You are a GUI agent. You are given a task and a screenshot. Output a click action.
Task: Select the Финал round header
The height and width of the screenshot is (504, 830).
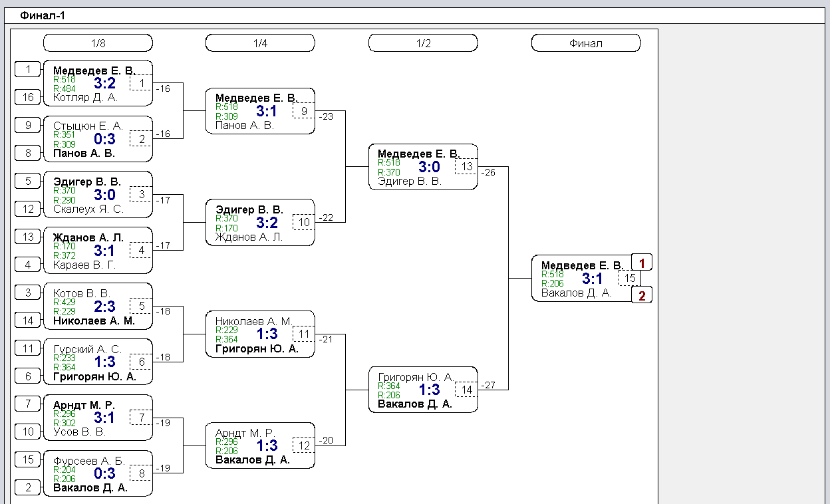pos(586,43)
